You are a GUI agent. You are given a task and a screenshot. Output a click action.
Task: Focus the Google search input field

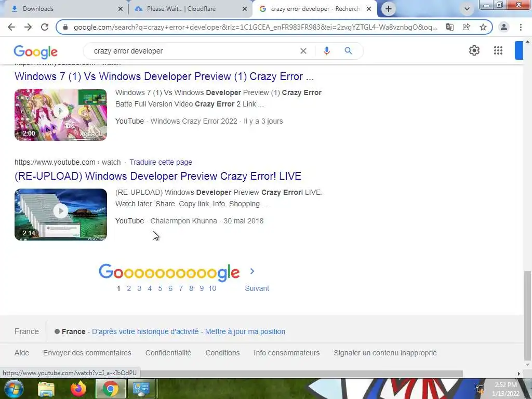pos(195,51)
